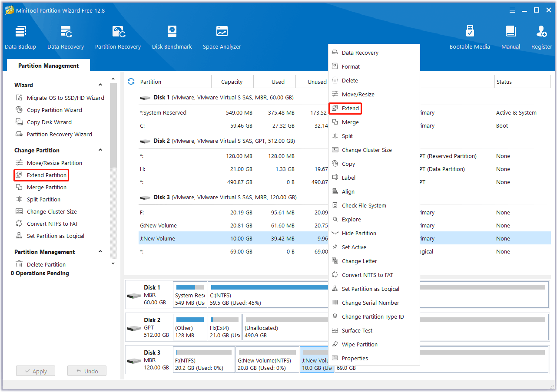
Task: Click Change Cluster Size in the sidebar
Action: click(46, 211)
